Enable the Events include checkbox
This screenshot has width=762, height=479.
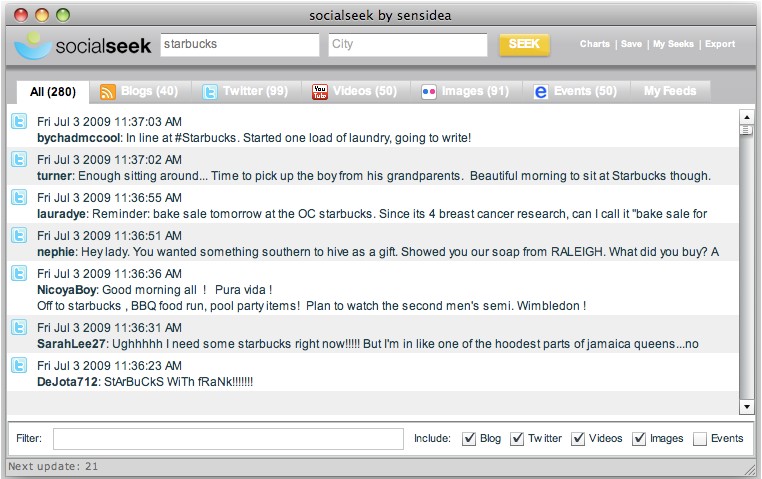coord(700,439)
